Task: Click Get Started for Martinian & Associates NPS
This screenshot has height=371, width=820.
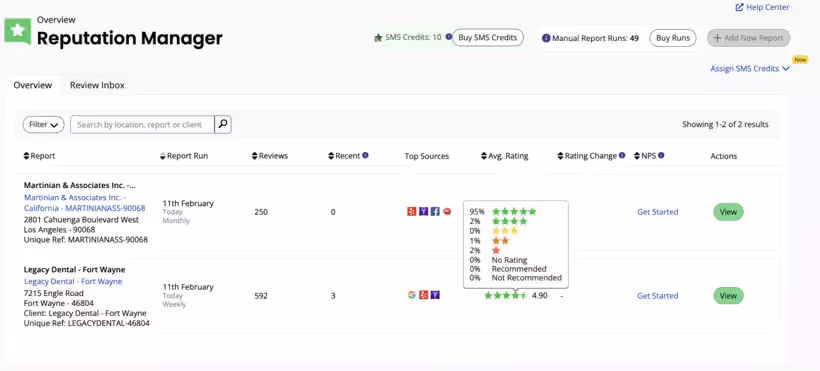Action: (657, 212)
